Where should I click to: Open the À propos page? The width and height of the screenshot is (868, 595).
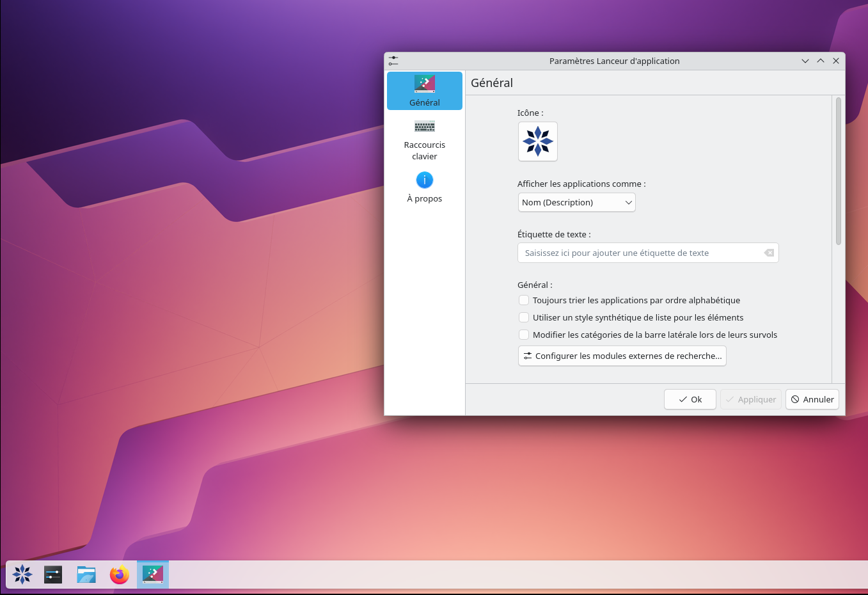(x=425, y=187)
